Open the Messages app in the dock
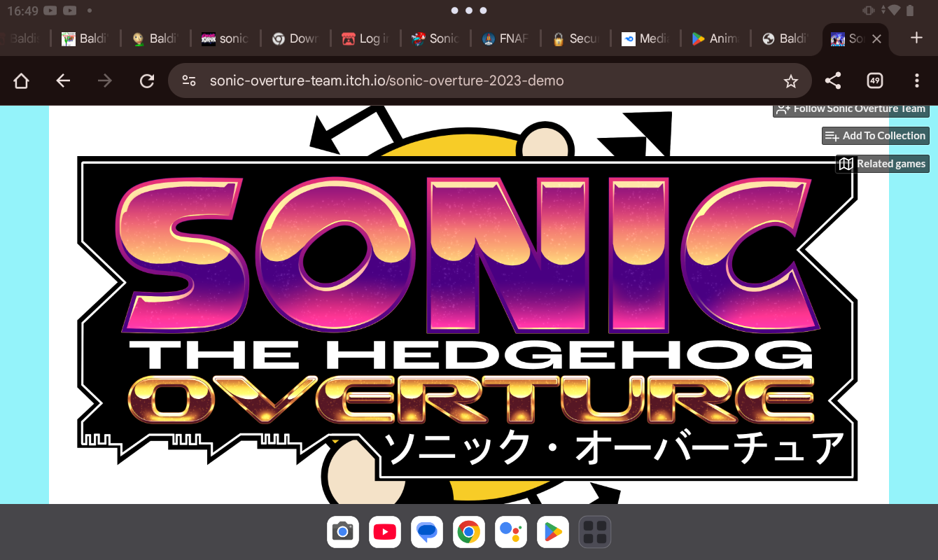Screen dimensions: 938x560 [427, 532]
